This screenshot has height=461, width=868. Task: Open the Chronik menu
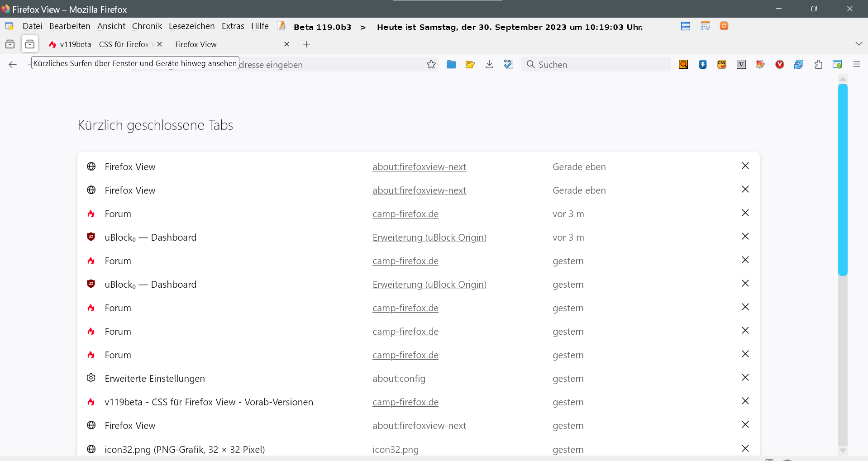pyautogui.click(x=147, y=26)
